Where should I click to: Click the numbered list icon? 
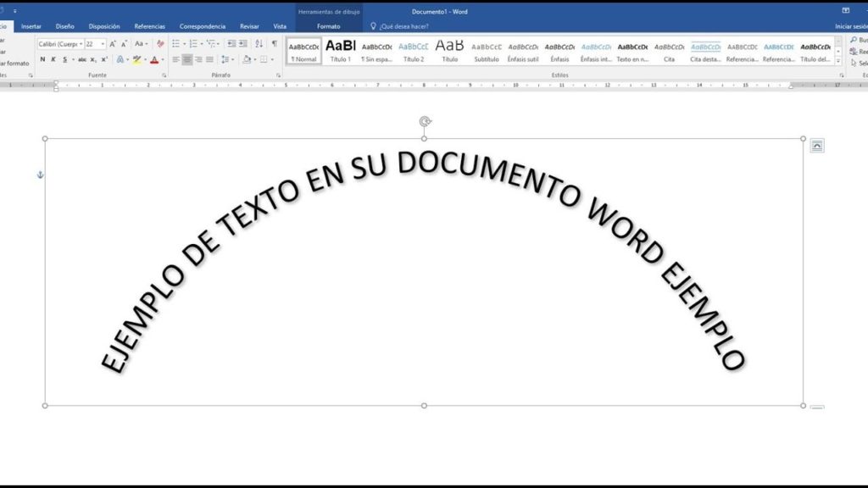click(x=194, y=43)
